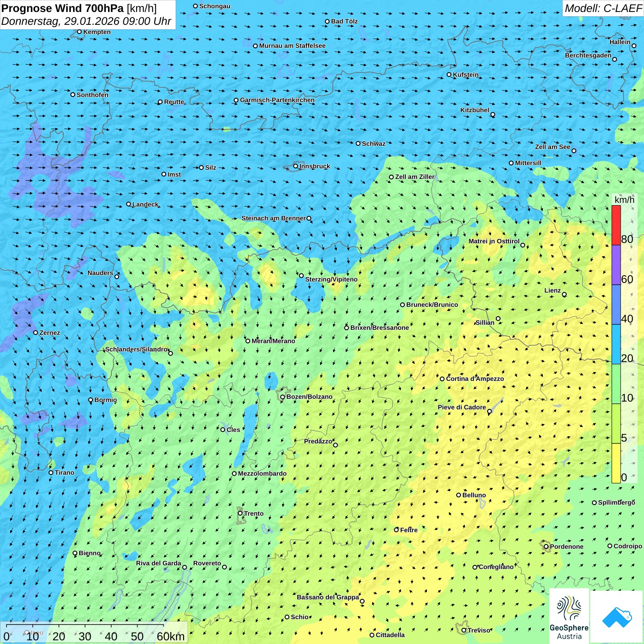Select the Kempten label

point(97,32)
